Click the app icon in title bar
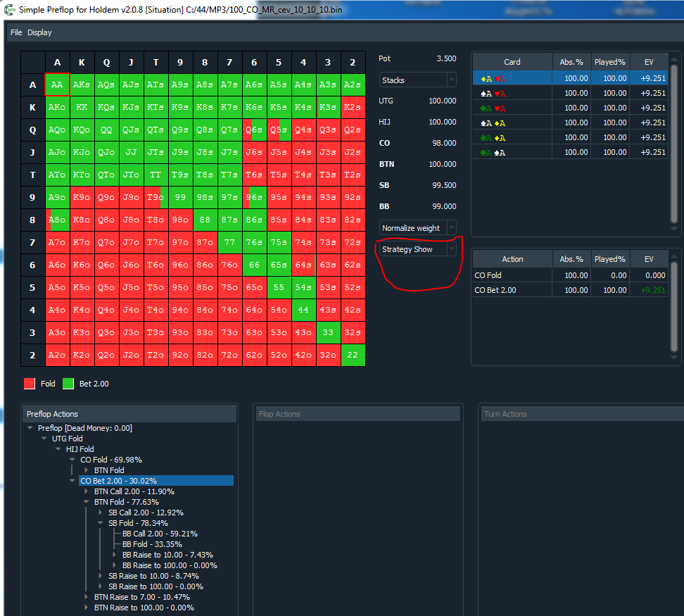Viewport: 684px width, 616px height. click(x=9, y=10)
